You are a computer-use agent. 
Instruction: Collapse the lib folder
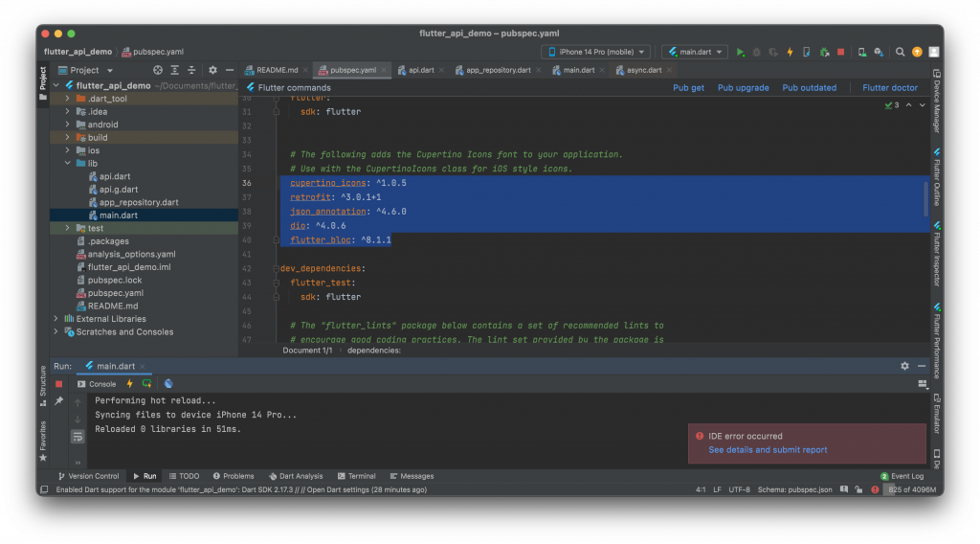click(68, 163)
